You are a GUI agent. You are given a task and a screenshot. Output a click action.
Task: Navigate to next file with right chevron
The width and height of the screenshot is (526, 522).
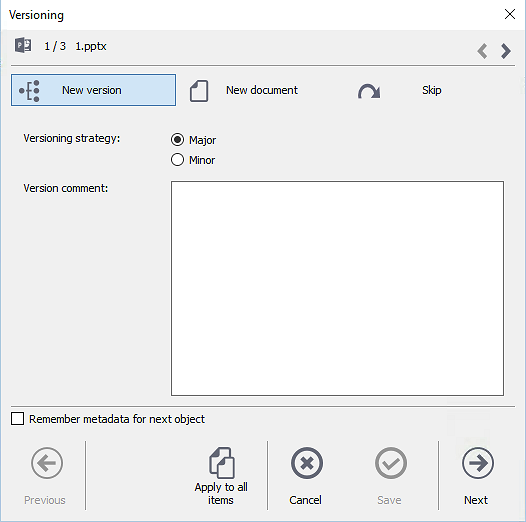coord(506,51)
